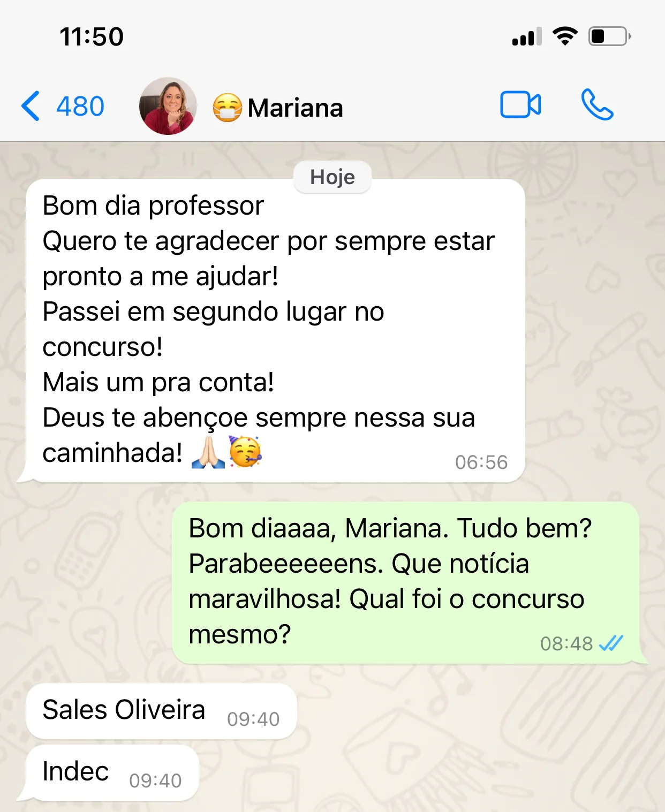The image size is (665, 812).
Task: Start a voice call with Mariana
Action: pyautogui.click(x=597, y=104)
